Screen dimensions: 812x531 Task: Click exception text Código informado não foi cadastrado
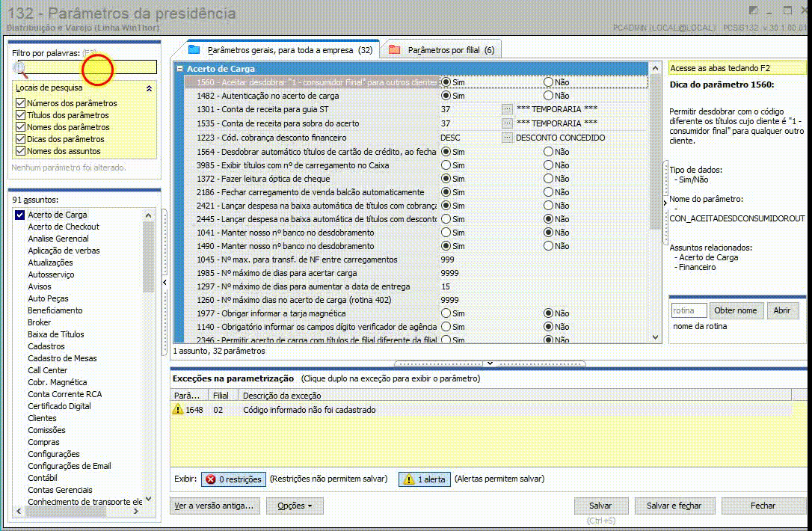pos(309,409)
